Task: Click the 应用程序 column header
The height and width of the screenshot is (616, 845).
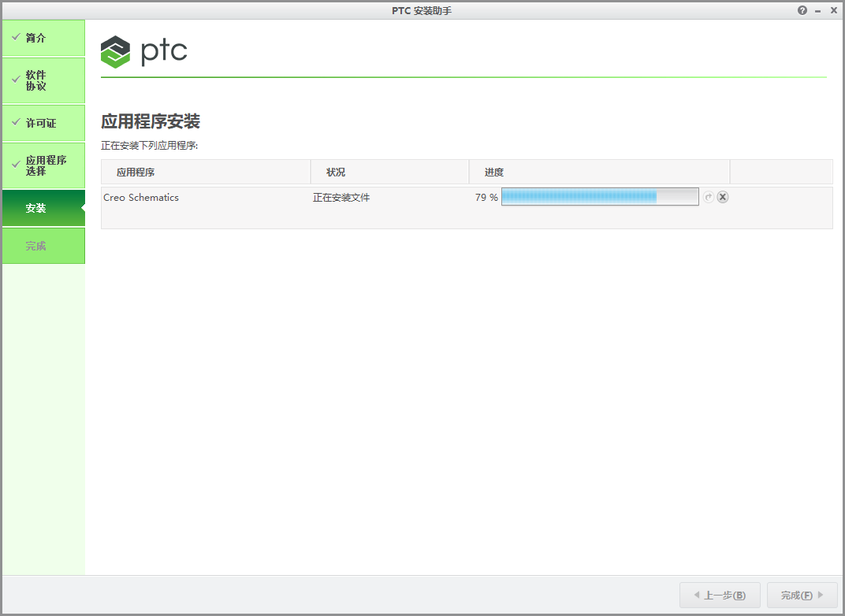Action: point(206,172)
